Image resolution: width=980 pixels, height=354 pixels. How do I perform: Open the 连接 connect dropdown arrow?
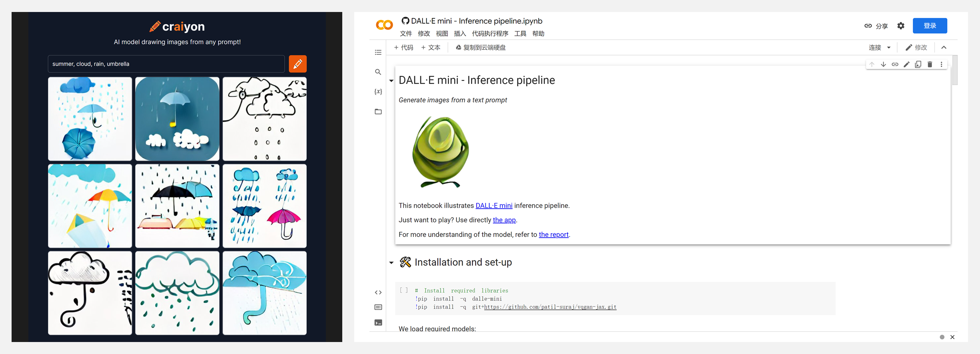[x=889, y=48]
